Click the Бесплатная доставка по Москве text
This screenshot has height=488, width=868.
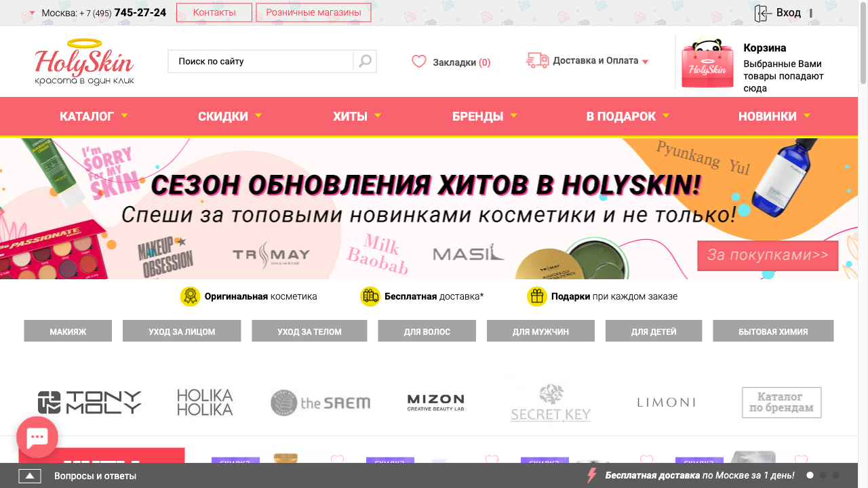700,476
